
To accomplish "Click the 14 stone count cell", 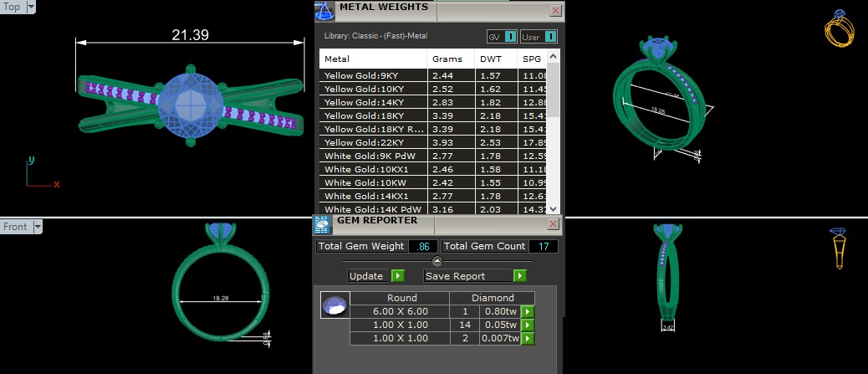I will pyautogui.click(x=464, y=325).
